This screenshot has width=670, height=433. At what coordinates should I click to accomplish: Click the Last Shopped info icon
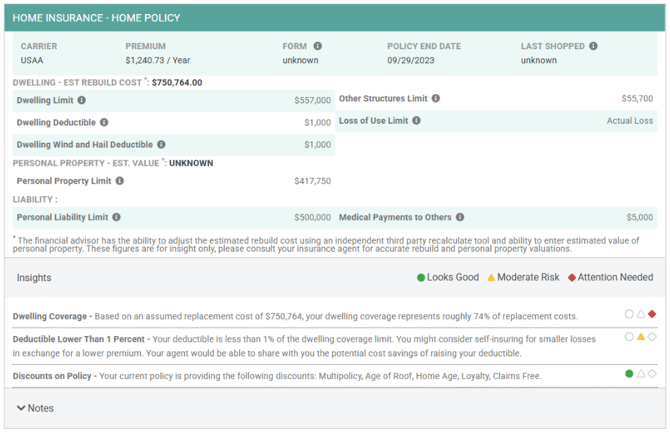click(593, 46)
